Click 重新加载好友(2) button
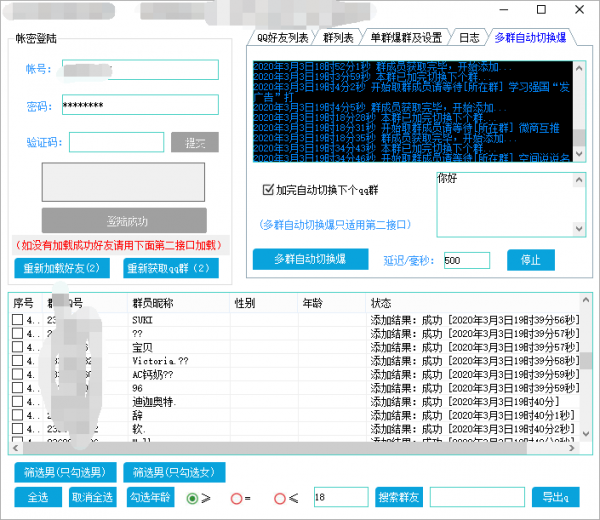600x520 pixels. tap(62, 268)
